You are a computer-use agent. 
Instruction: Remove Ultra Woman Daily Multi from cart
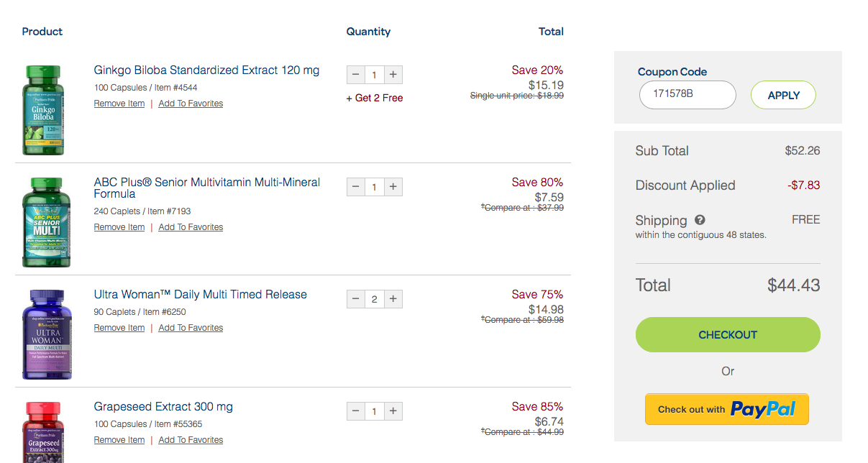pyautogui.click(x=119, y=328)
